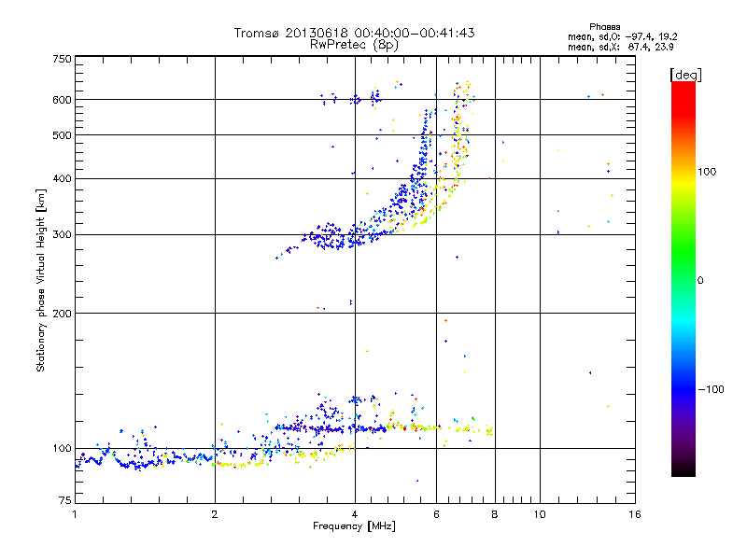Image resolution: width=747 pixels, height=560 pixels.
Task: Click the colorbar tick label '100'
Action: pyautogui.click(x=707, y=172)
